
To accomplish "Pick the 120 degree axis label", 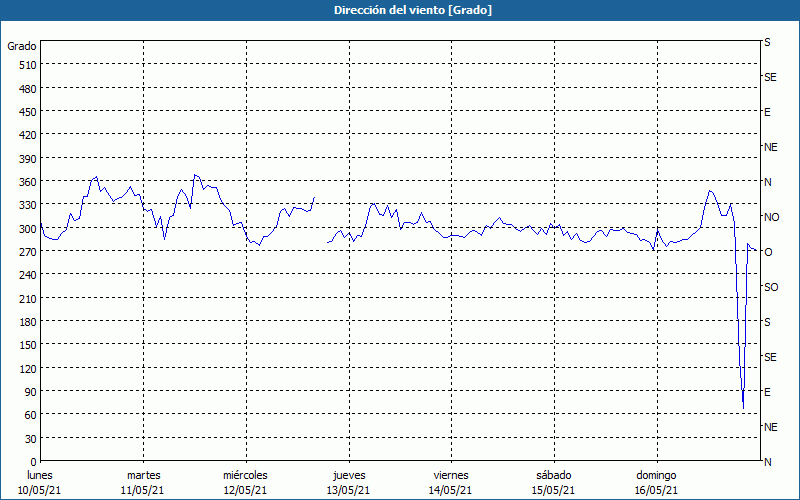I will [28, 368].
